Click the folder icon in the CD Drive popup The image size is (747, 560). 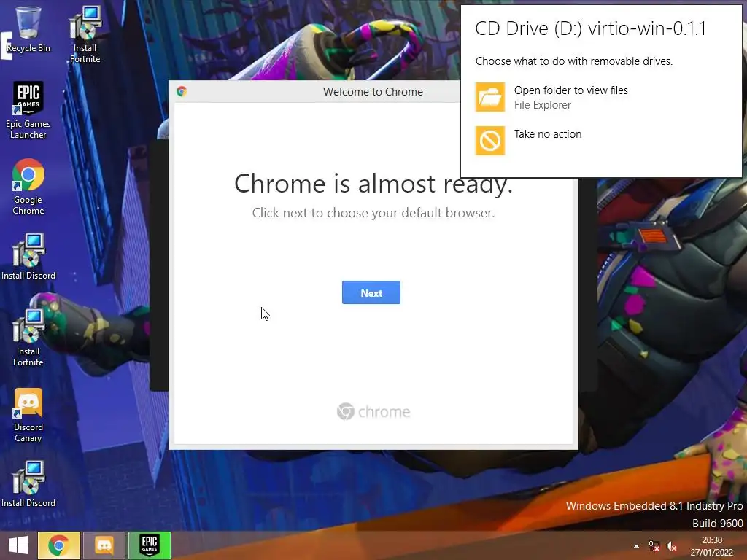[x=489, y=97]
